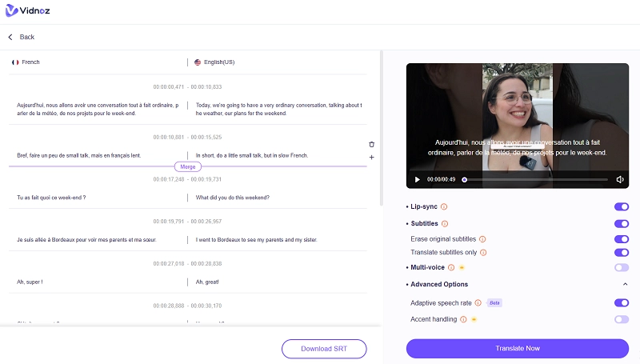Open the French source language selector
The height and width of the screenshot is (364, 640).
pyautogui.click(x=26, y=62)
